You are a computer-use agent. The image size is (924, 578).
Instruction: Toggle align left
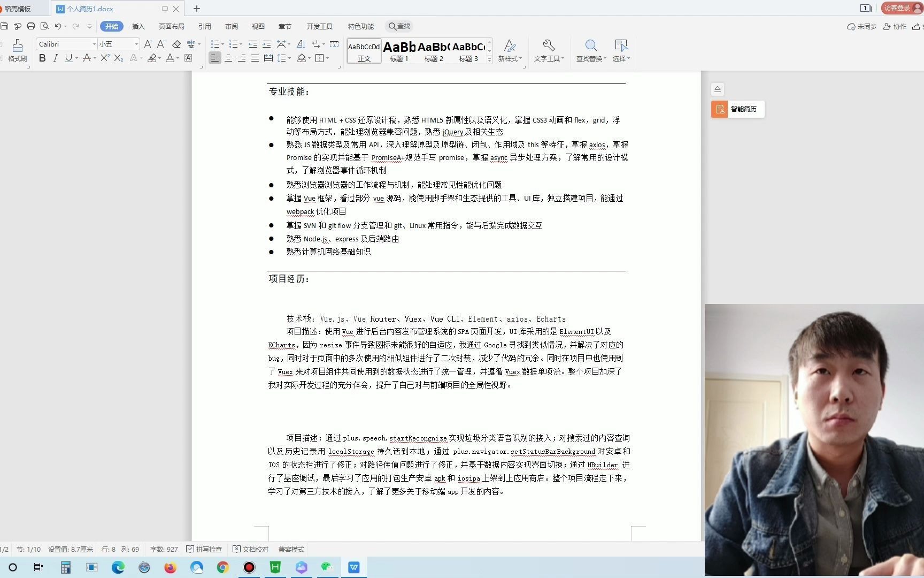tap(214, 58)
